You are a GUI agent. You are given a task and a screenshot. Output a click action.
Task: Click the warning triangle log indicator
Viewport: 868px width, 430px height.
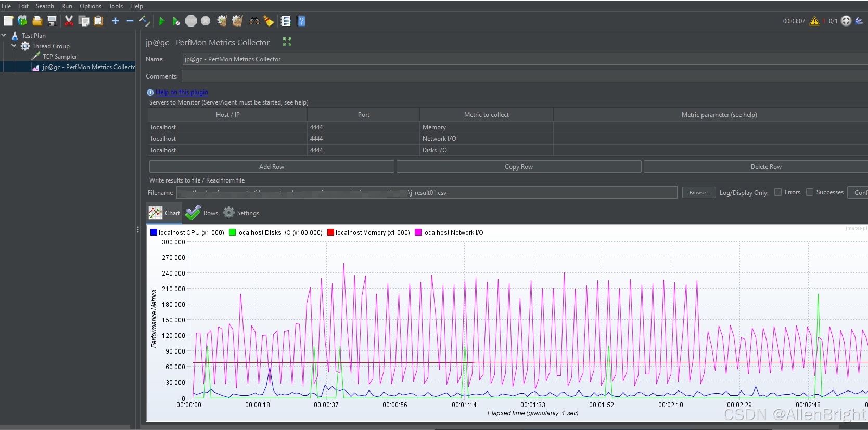point(814,21)
